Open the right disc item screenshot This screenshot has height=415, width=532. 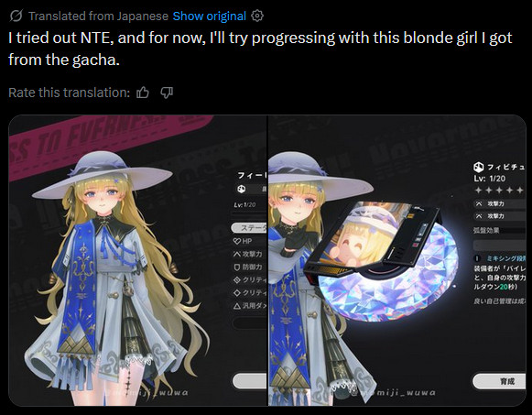point(397,260)
